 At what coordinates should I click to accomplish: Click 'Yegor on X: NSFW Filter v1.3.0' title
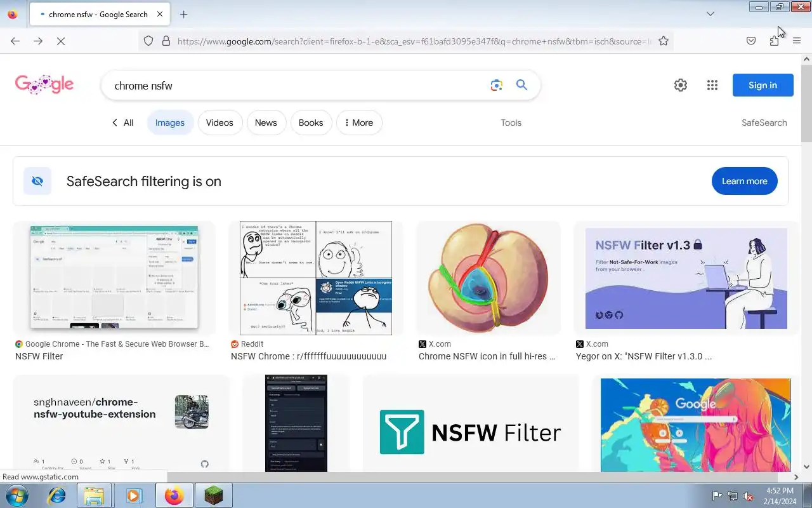click(x=644, y=356)
